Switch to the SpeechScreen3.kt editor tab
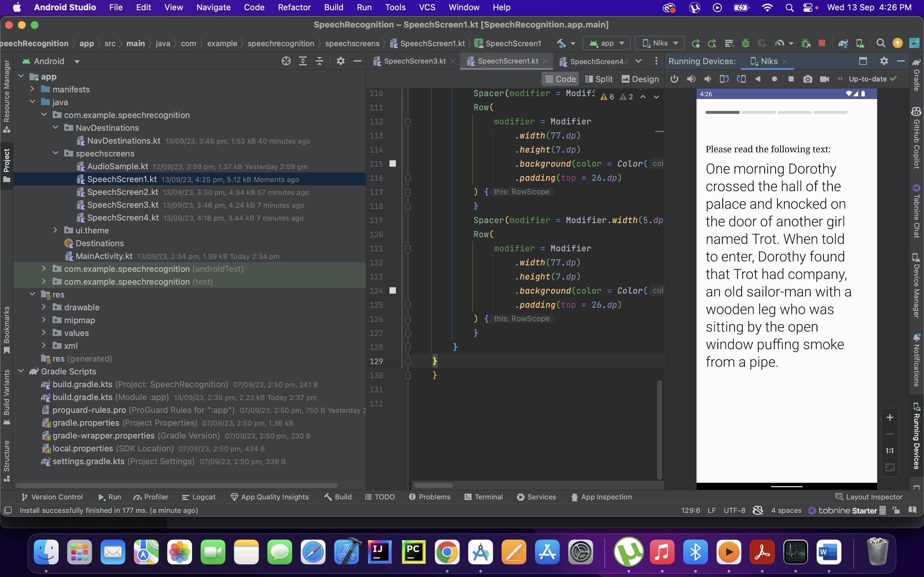924x577 pixels. 414,61
